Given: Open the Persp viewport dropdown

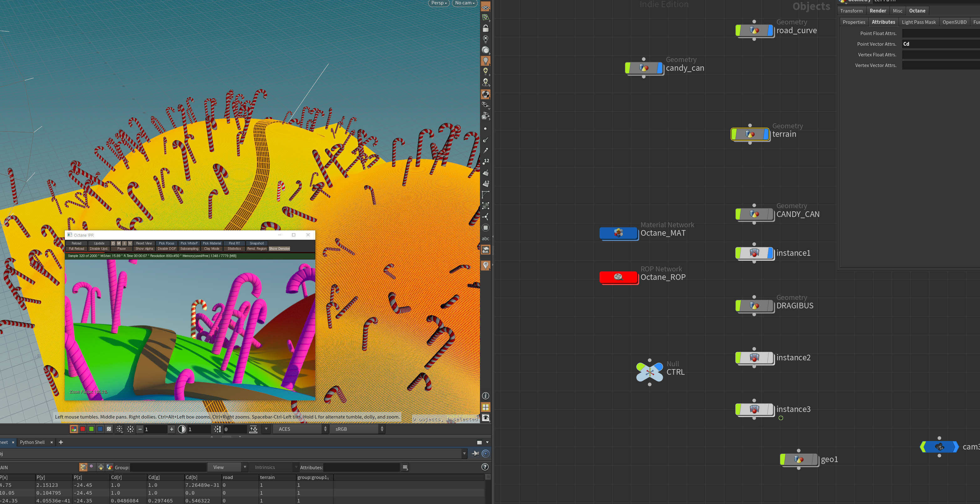Looking at the screenshot, I should click(439, 3).
